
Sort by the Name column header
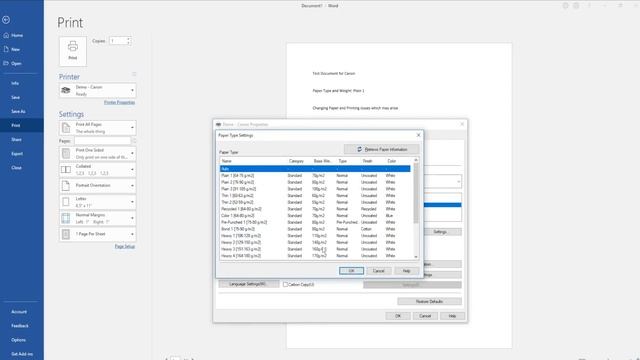pos(253,161)
